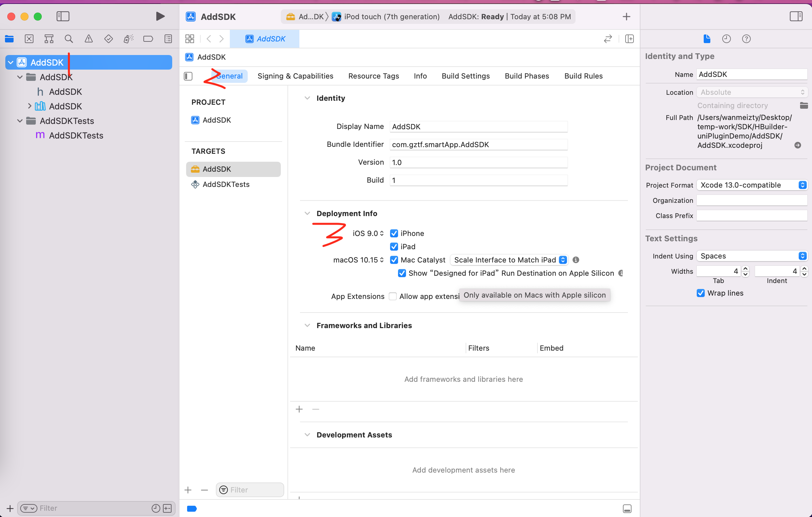Increase the Indent width stepper
The image size is (812, 517).
[x=804, y=269]
